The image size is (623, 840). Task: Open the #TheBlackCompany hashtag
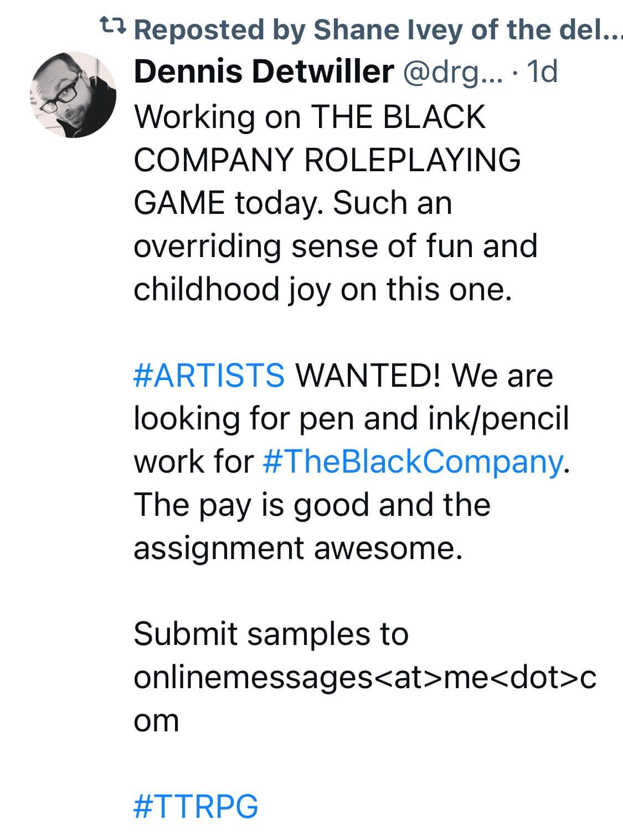(x=412, y=462)
